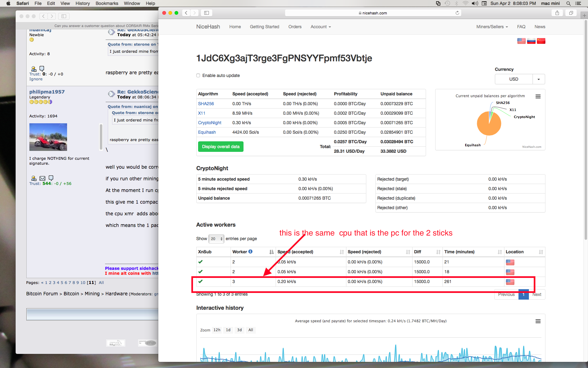Expand the Miners/Sellers dropdown
The image size is (588, 368).
(492, 27)
